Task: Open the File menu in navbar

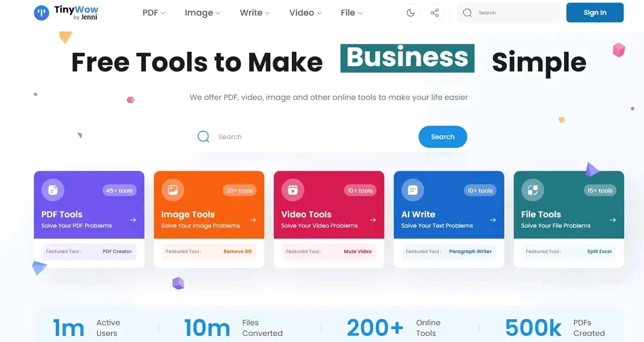Action: coord(351,13)
